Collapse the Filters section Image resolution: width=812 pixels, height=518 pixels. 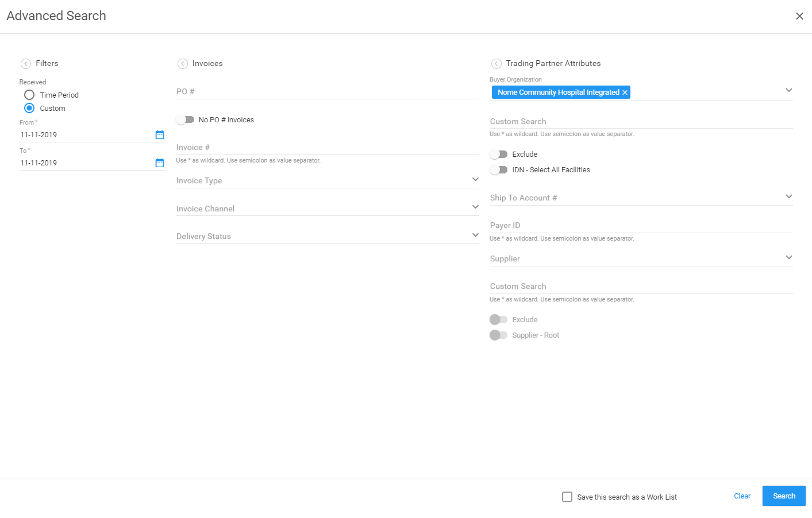(x=25, y=63)
